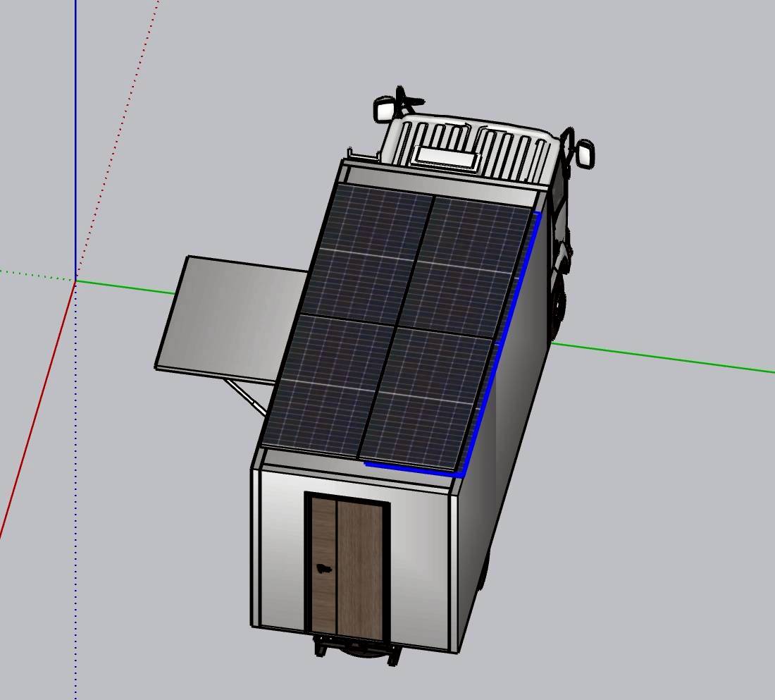Click the blue vertical axis line

coord(76,141)
